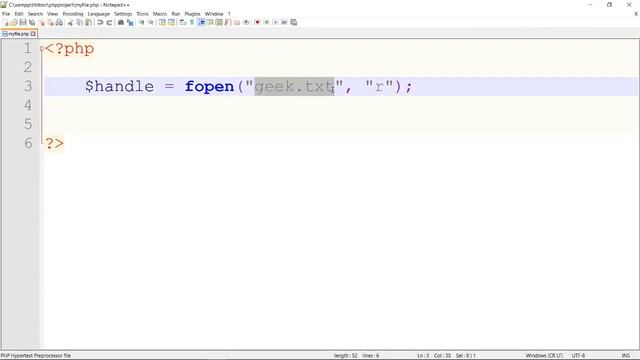Click the New file toolbar icon
The width and height of the screenshot is (640, 360).
point(6,22)
